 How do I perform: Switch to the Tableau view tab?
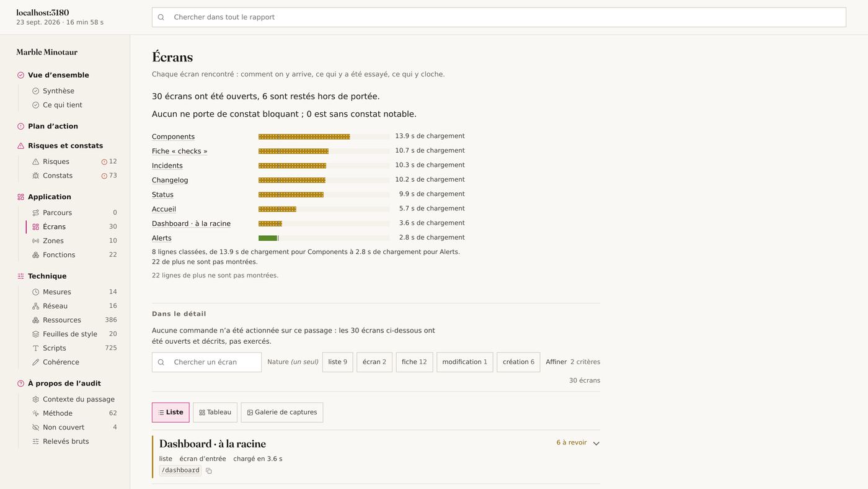(x=215, y=413)
